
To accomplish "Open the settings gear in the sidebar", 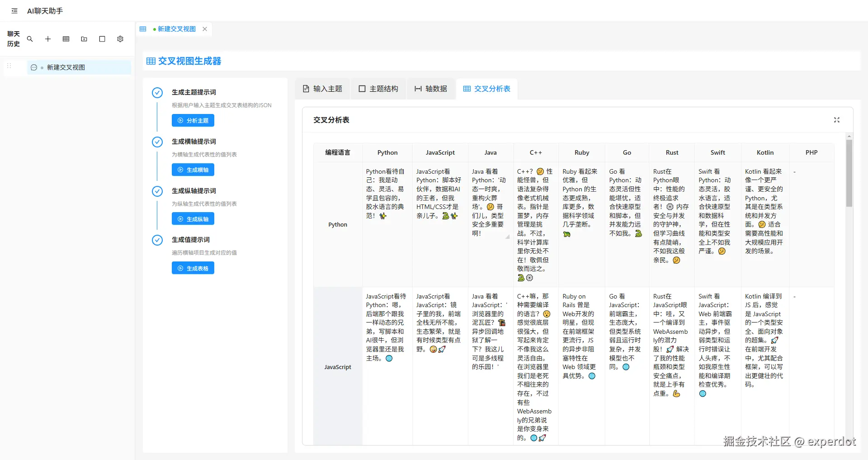I will pos(120,39).
